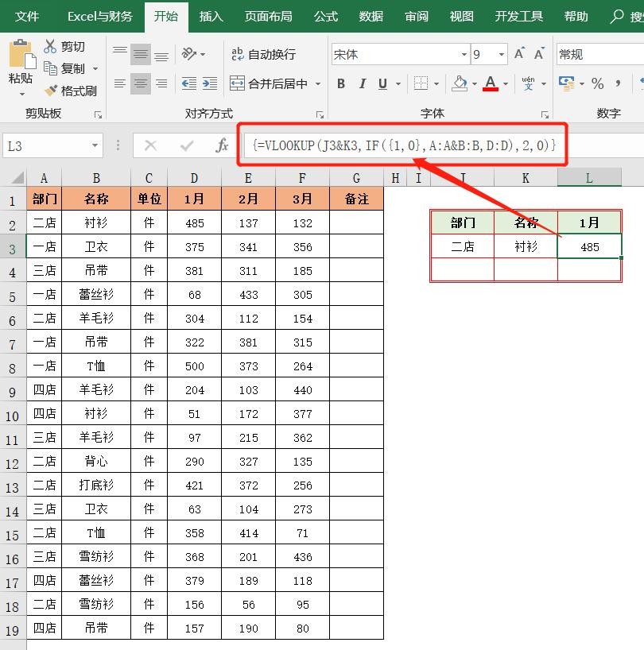Click the Cut (剪切) scissors icon

(x=51, y=47)
